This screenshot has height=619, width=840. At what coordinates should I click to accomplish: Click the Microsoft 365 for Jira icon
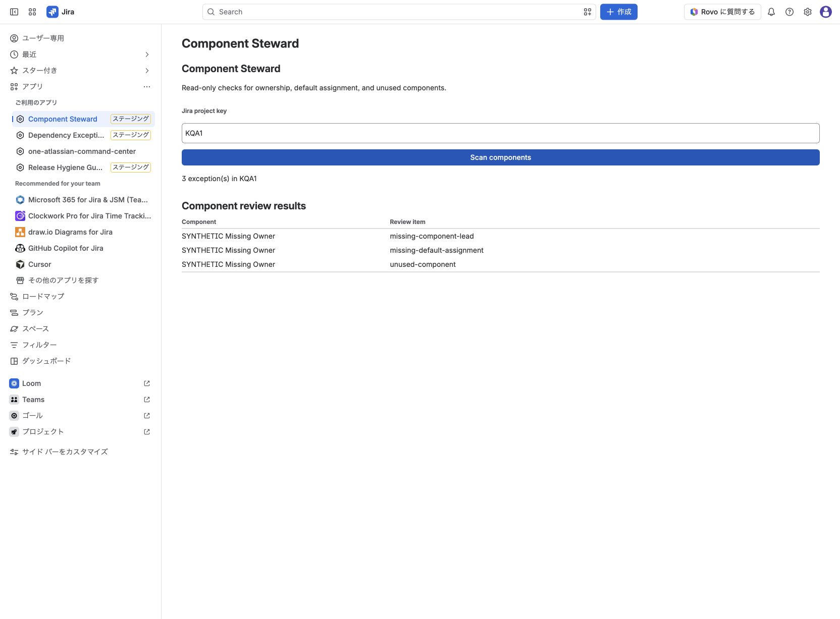(20, 200)
